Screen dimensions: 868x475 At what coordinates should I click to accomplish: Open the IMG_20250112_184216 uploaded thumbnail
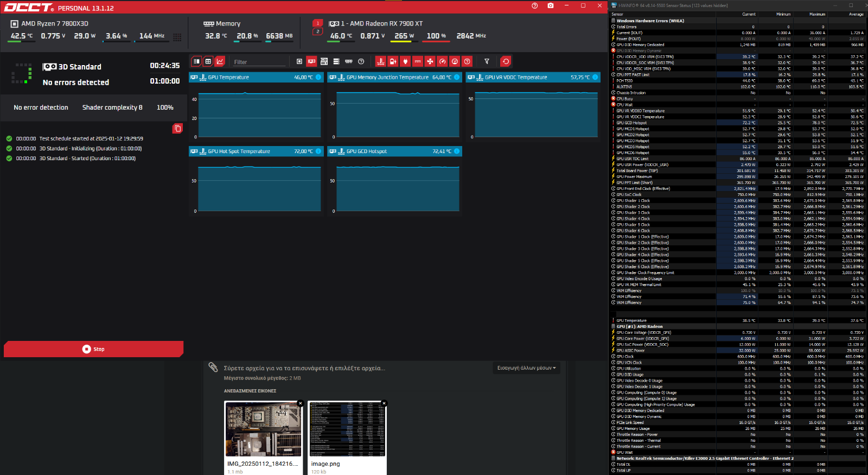coord(264,429)
